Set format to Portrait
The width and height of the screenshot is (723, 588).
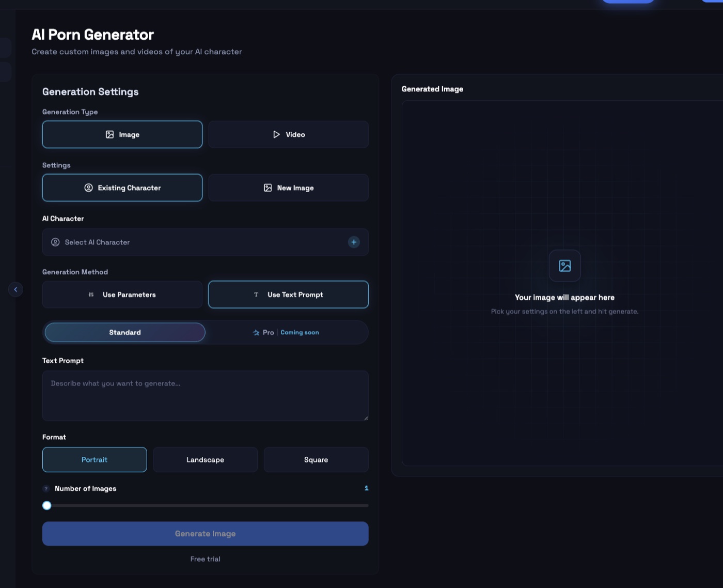(x=95, y=460)
